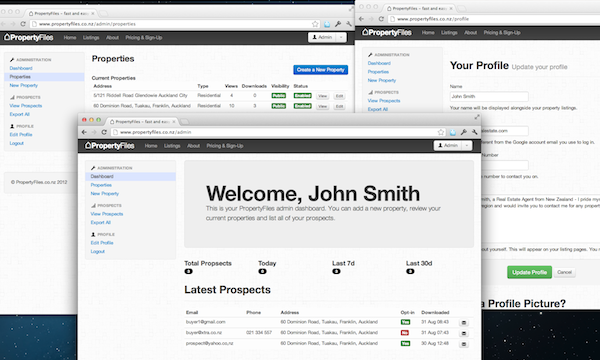Toggle fullscreen of front admin window

[477, 117]
